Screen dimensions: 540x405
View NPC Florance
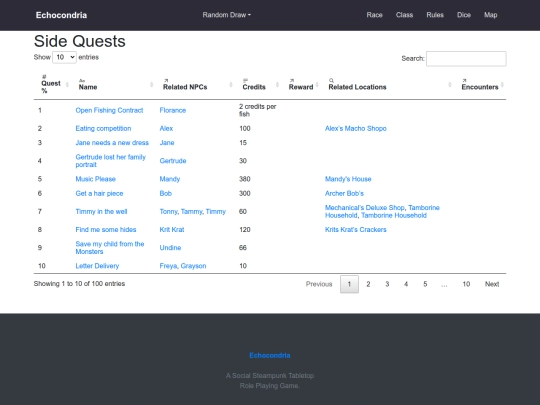coord(173,110)
